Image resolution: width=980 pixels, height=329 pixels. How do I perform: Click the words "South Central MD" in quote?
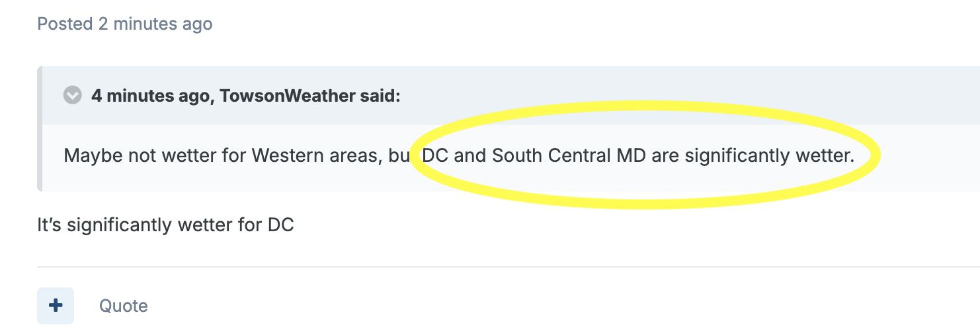(569, 157)
